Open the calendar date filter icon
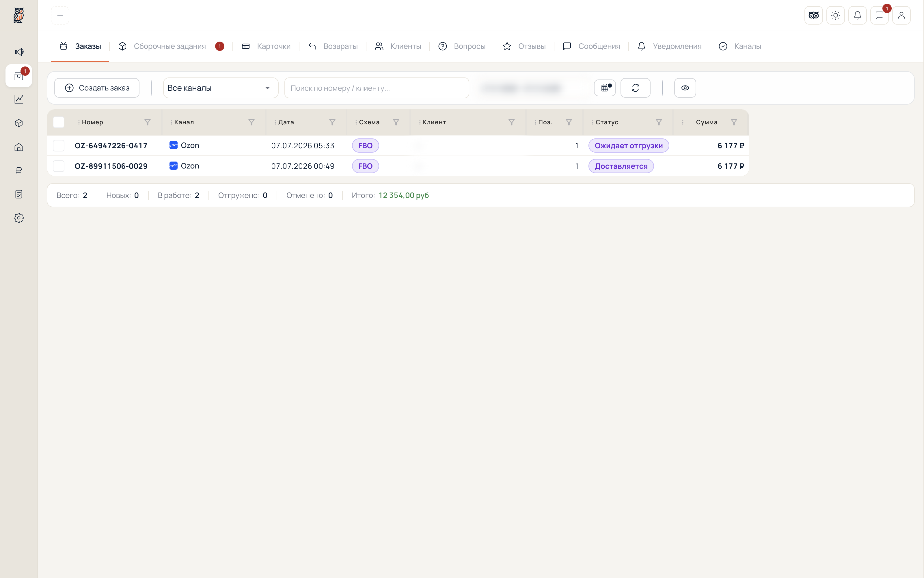Viewport: 924px width, 578px height. (x=605, y=88)
